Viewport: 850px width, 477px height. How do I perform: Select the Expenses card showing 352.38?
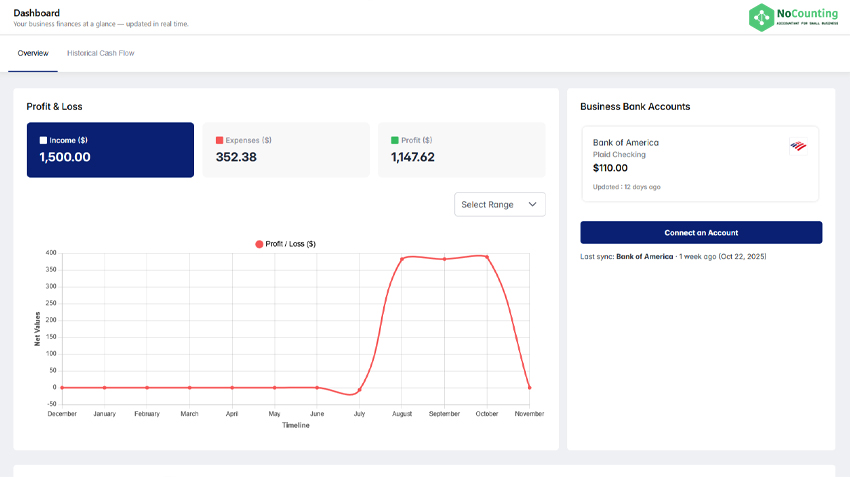[x=286, y=150]
